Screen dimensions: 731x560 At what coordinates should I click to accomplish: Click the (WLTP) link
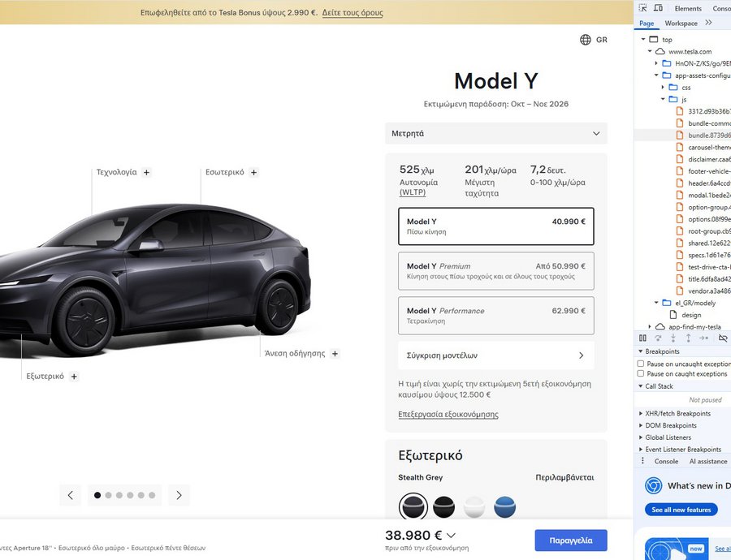pos(412,192)
